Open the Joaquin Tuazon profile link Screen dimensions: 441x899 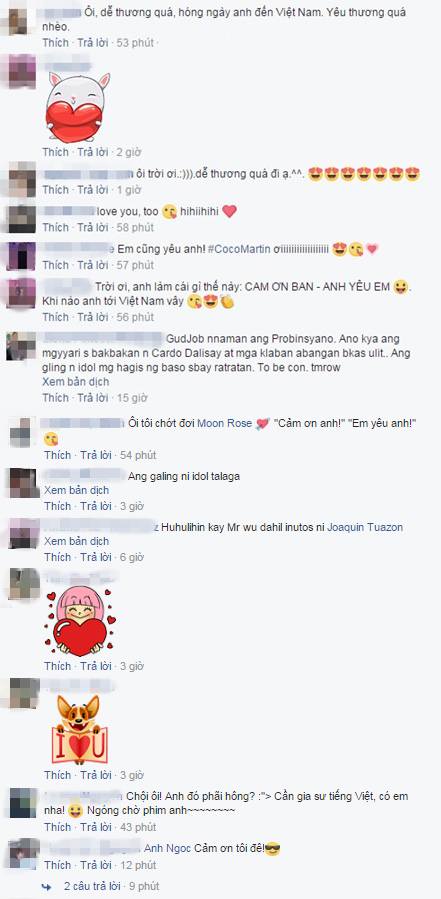pyautogui.click(x=365, y=527)
